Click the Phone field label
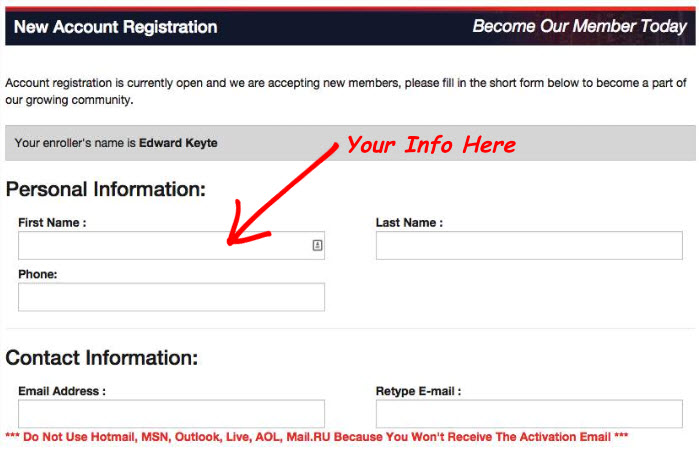The height and width of the screenshot is (450, 699). tap(38, 274)
